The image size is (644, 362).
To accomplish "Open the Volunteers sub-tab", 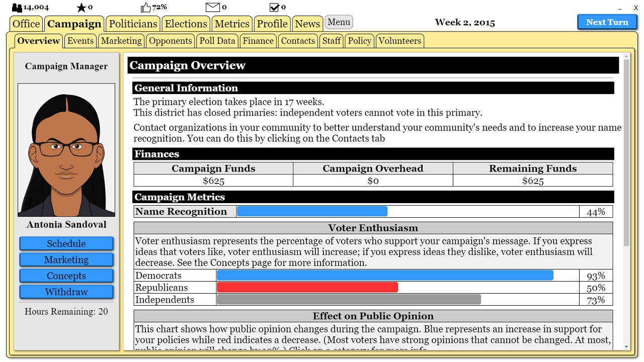I will pos(399,41).
